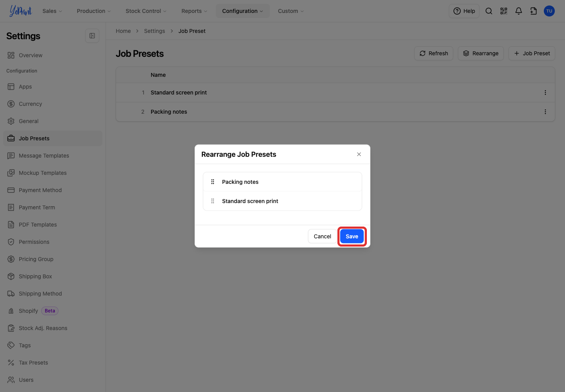This screenshot has width=565, height=392.
Task: Open the notifications bell
Action: (x=519, y=11)
